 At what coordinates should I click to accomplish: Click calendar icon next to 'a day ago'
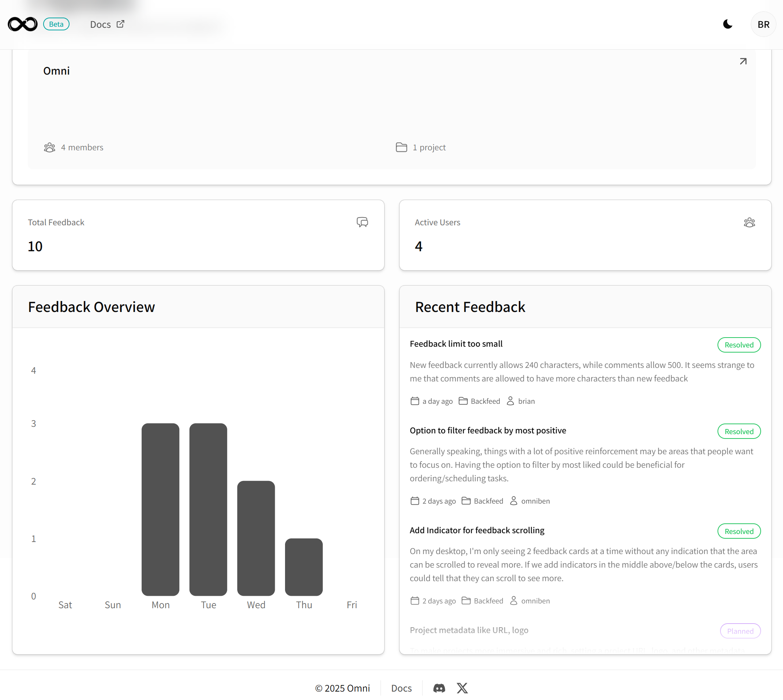415,401
